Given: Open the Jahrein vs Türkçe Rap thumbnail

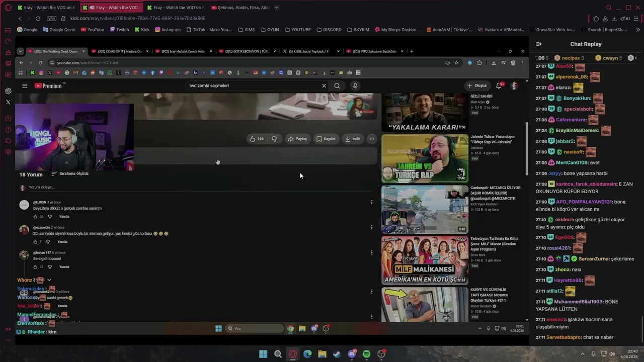Looking at the screenshot, I should (x=425, y=158).
